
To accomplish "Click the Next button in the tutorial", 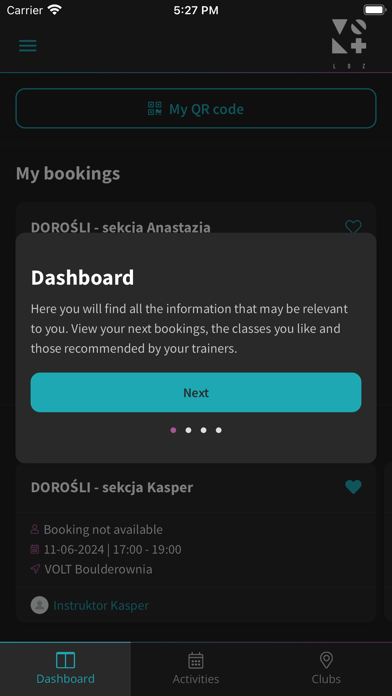I will 196,392.
